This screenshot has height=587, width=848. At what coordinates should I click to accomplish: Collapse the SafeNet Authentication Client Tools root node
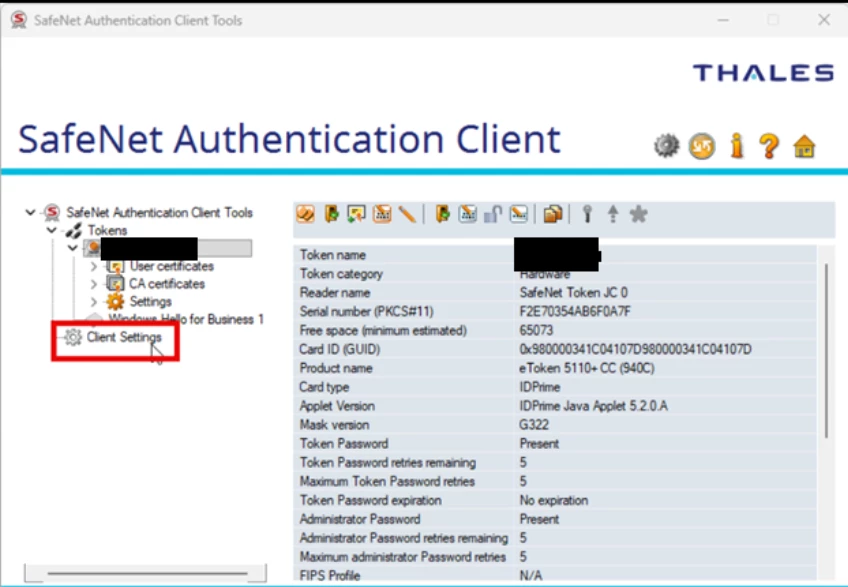[x=31, y=212]
